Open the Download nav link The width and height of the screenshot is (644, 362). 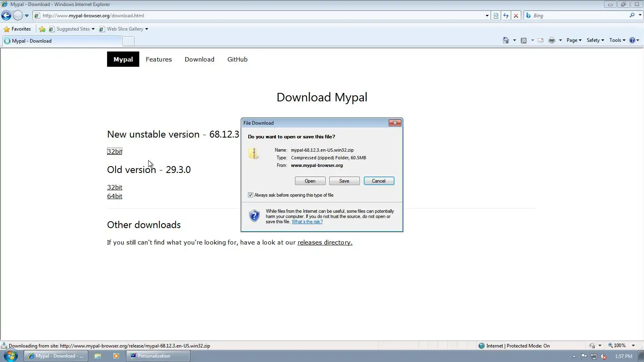tap(200, 59)
